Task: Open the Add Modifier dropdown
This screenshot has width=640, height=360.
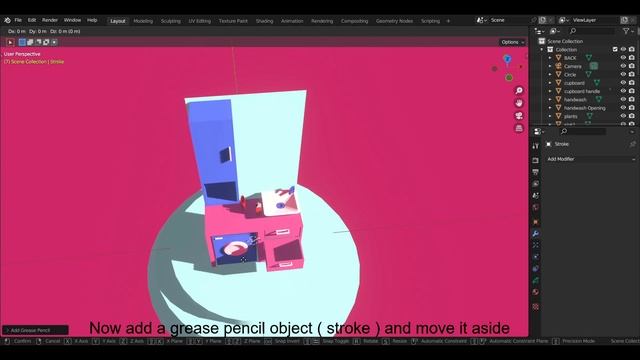Action: click(591, 159)
